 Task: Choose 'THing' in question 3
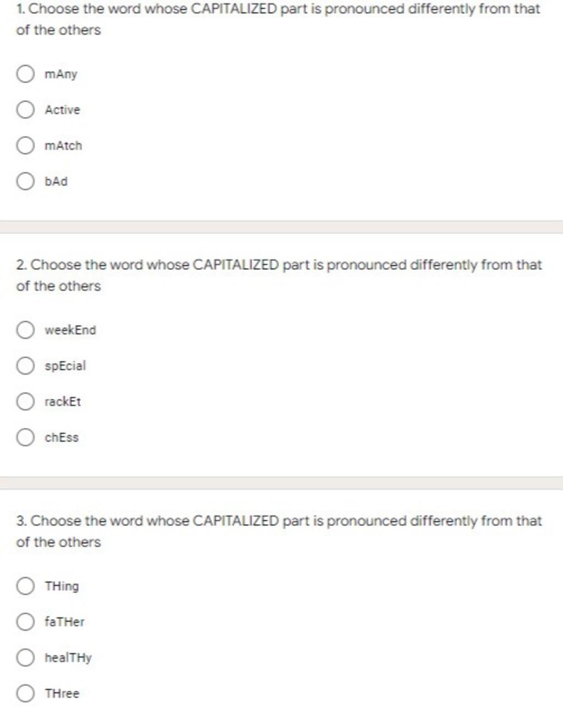point(25,586)
